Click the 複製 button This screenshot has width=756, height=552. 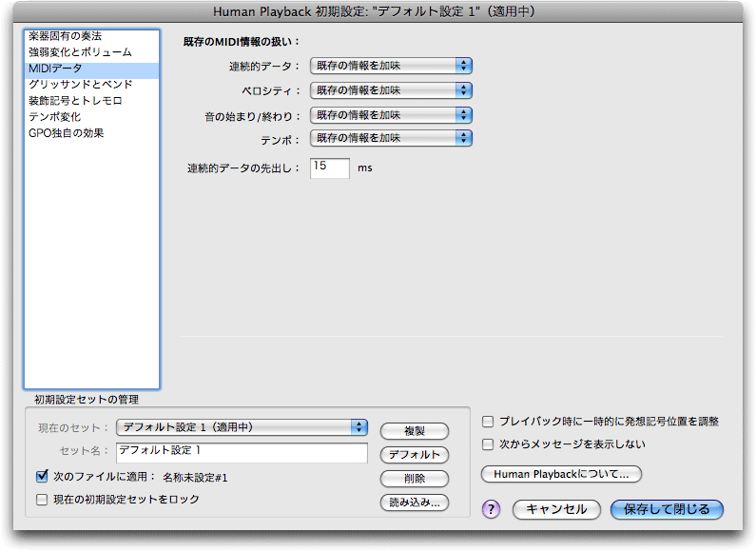click(x=415, y=431)
